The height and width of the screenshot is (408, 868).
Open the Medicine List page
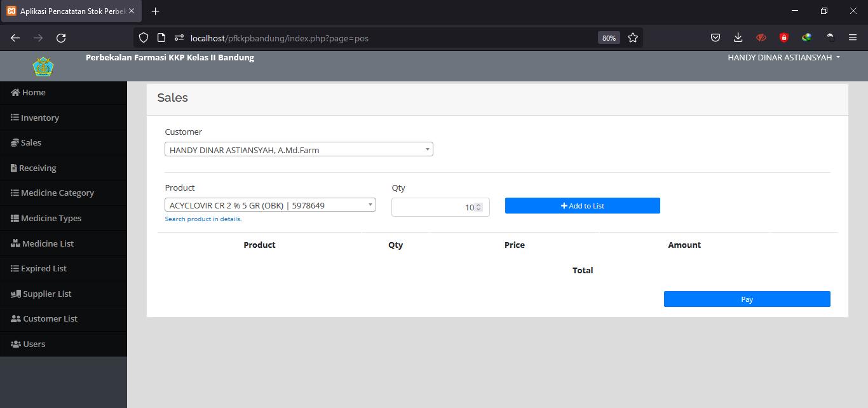(64, 243)
